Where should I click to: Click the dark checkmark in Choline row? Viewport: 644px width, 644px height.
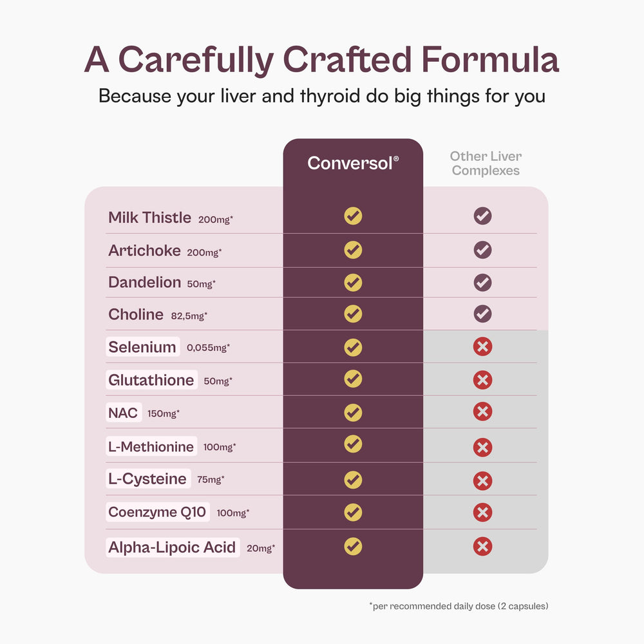pos(482,314)
